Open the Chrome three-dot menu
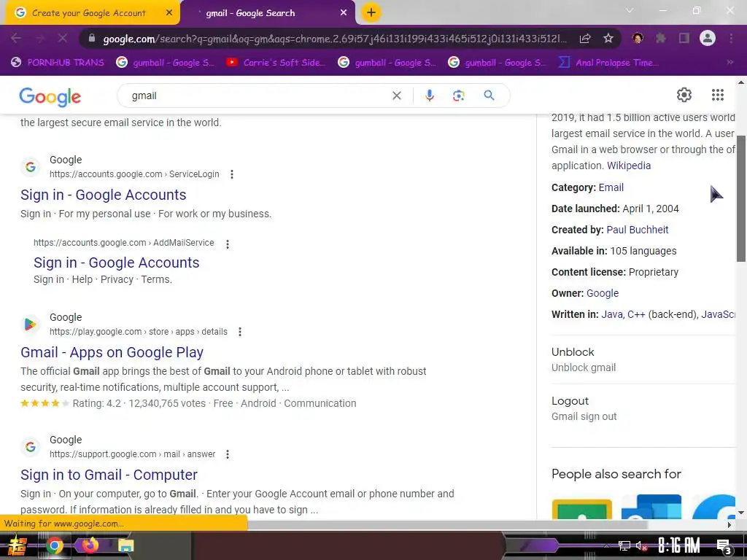The width and height of the screenshot is (747, 560). pos(731,38)
